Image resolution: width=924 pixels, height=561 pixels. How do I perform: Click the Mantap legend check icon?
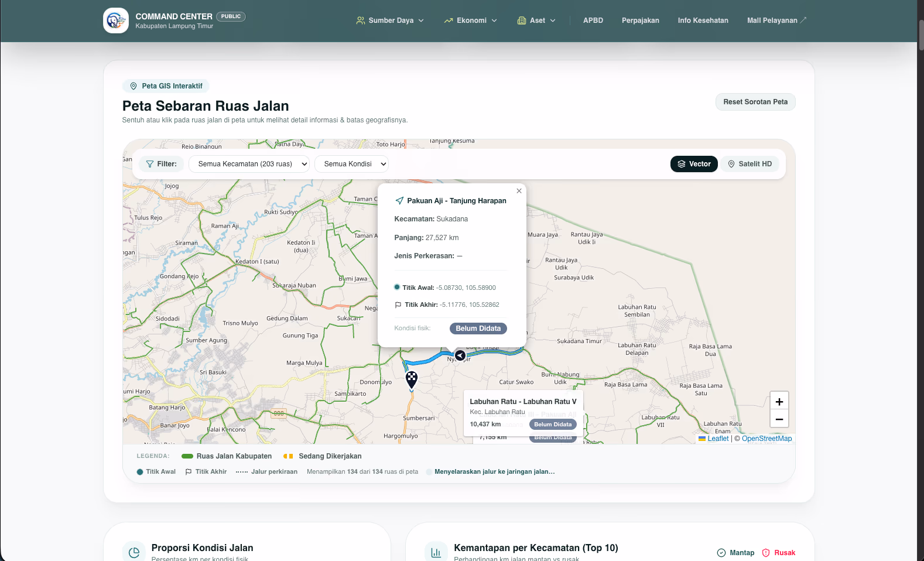[x=721, y=553]
